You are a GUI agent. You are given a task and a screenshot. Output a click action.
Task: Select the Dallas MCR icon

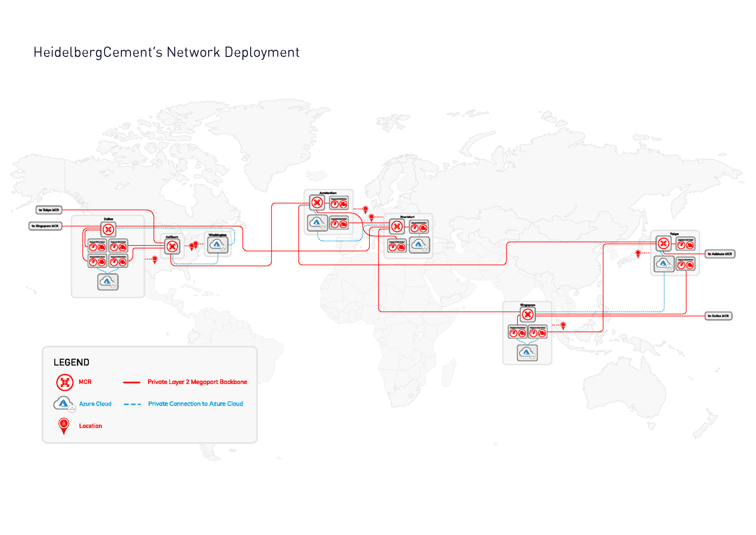click(108, 230)
